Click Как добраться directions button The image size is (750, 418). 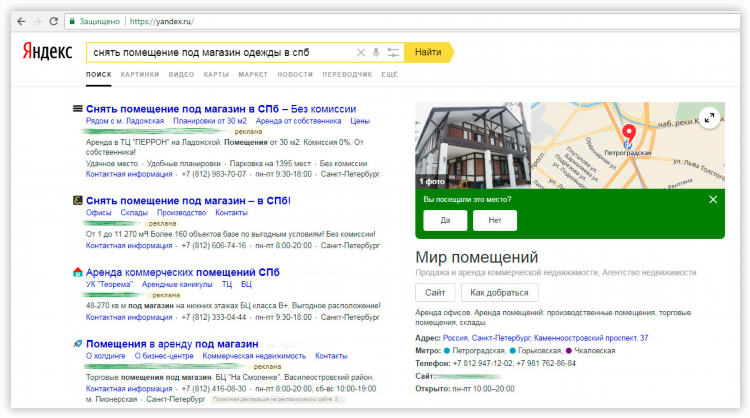pyautogui.click(x=499, y=293)
